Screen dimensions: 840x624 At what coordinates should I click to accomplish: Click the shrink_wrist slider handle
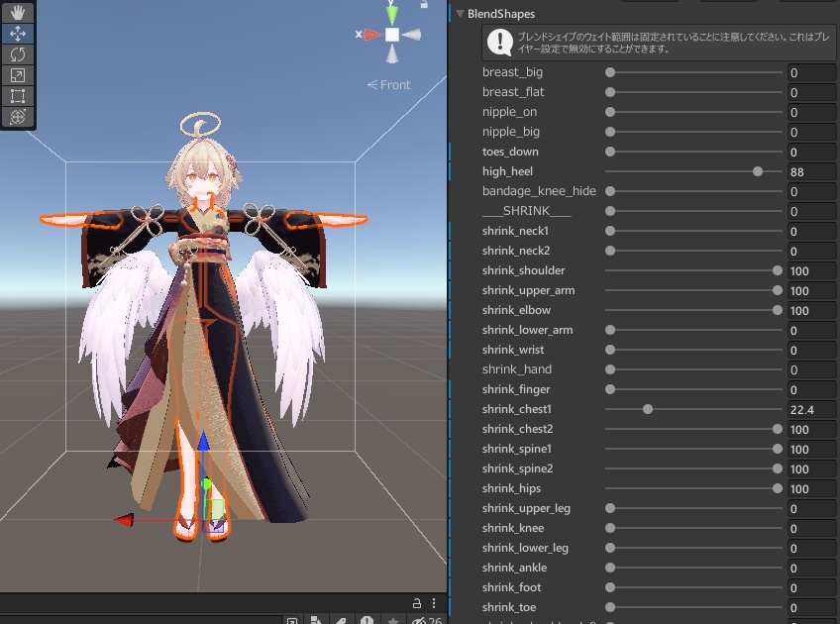tap(610, 350)
